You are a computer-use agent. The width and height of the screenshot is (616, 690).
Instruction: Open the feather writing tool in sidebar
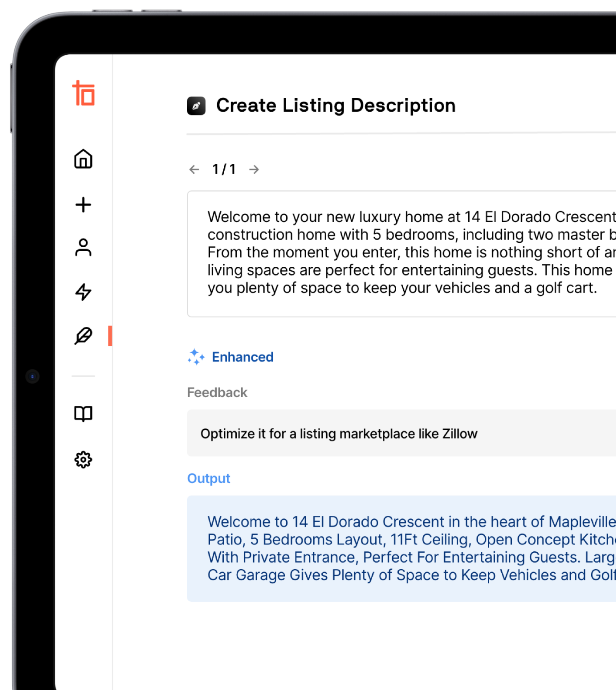tap(83, 336)
